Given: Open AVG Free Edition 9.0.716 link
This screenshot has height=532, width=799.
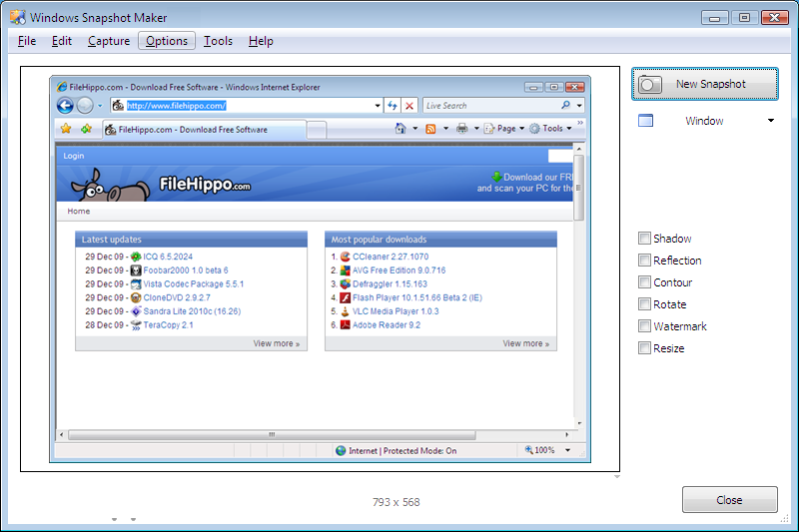Looking at the screenshot, I should tap(399, 270).
